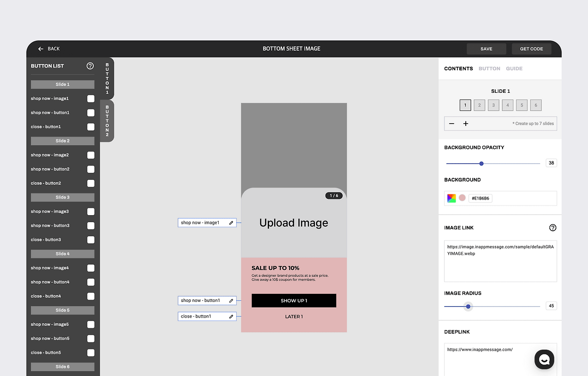Check shop now - image5 checkbox
Screen dimensions: 588x376
[91, 325]
